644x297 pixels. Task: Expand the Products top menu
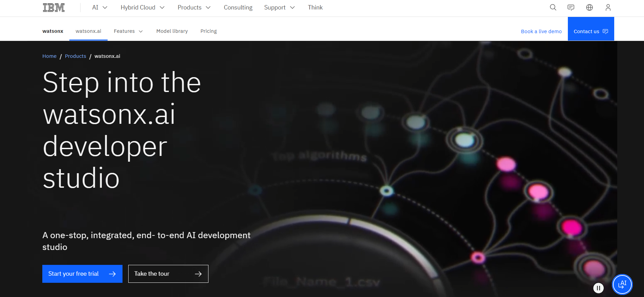click(x=194, y=7)
